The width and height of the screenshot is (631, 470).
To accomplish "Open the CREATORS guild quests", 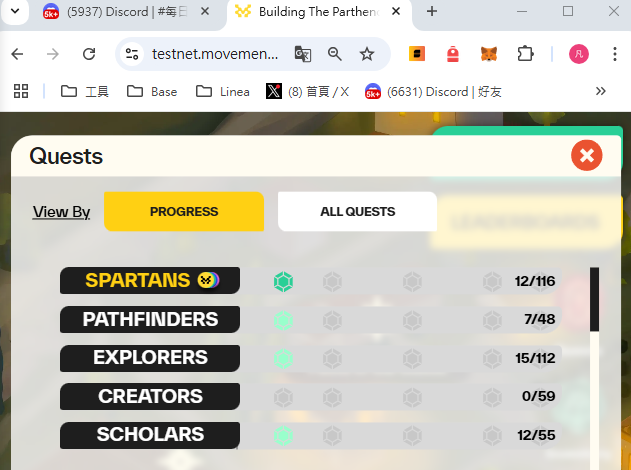I will click(x=150, y=396).
